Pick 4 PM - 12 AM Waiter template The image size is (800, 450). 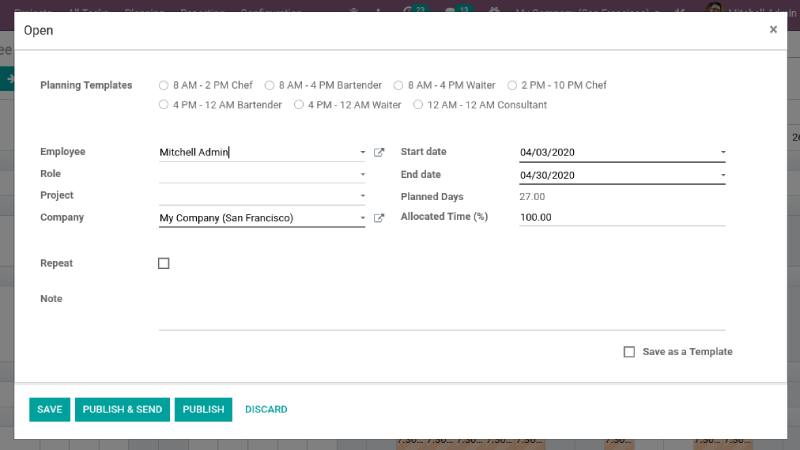pyautogui.click(x=299, y=105)
